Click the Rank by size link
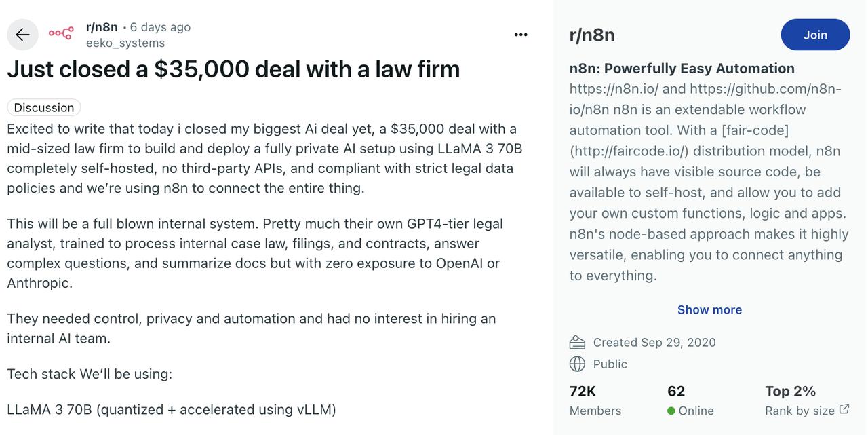 tap(800, 411)
